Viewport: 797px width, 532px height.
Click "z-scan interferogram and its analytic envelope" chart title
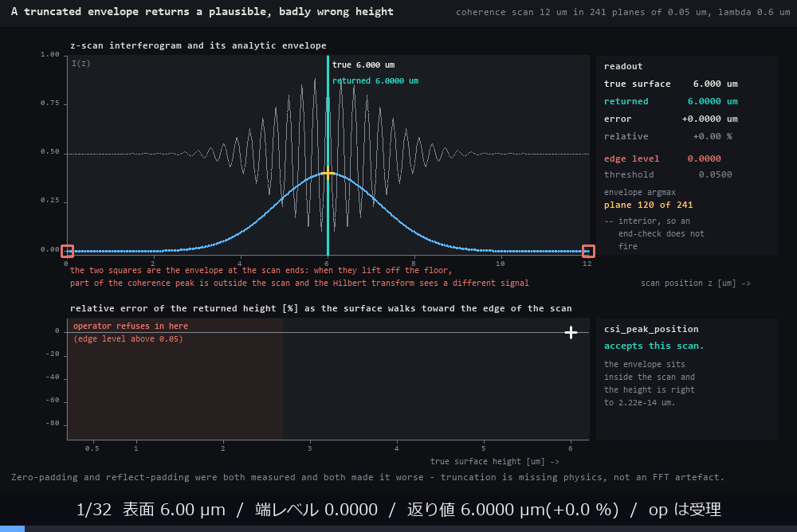click(x=198, y=45)
